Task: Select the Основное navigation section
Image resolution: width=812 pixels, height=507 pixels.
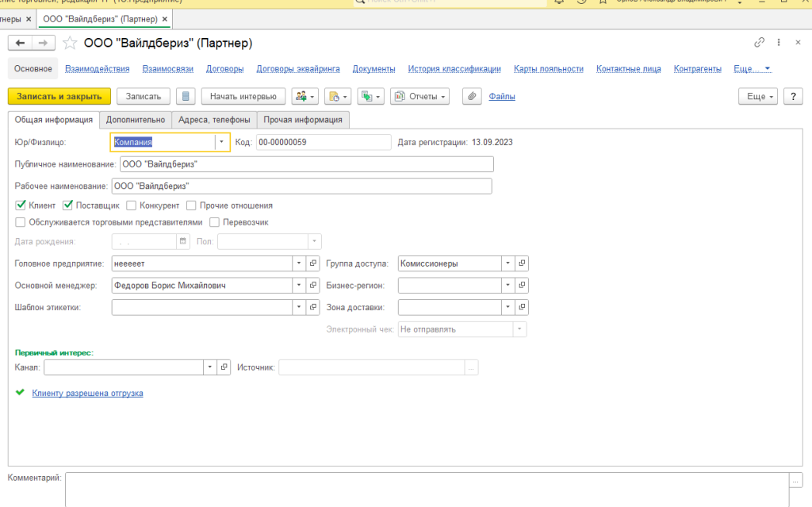Action: 33,69
